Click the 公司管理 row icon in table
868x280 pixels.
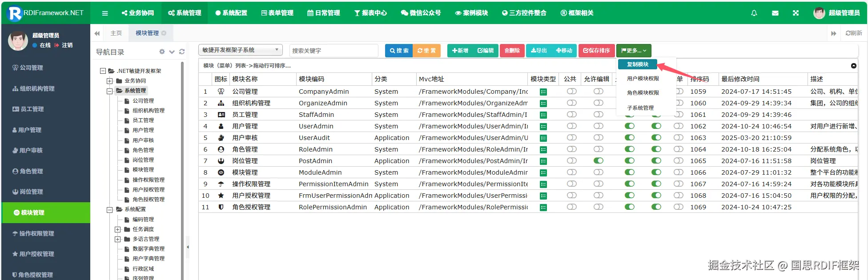tap(221, 92)
